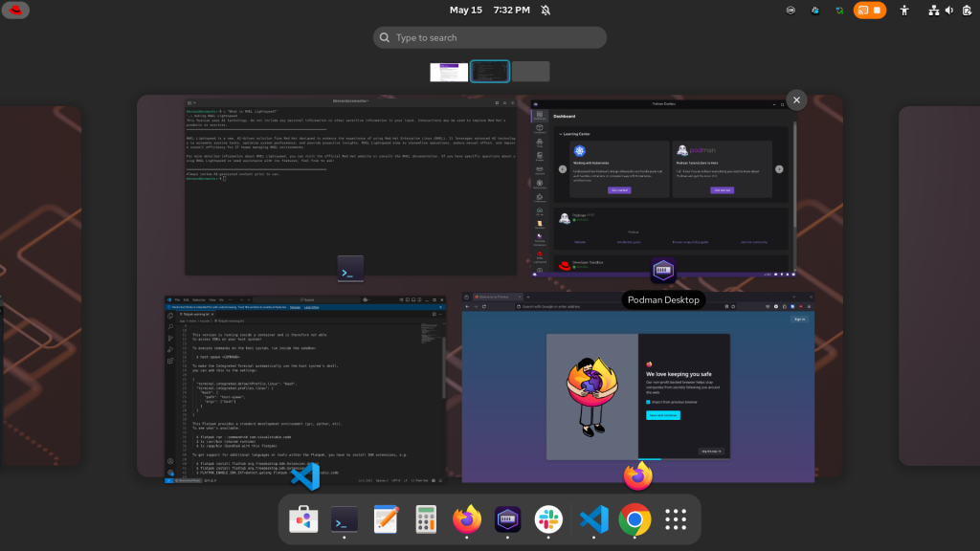Open Images in Podman Desktop sidebar
This screenshot has width=980, height=551.
(540, 157)
